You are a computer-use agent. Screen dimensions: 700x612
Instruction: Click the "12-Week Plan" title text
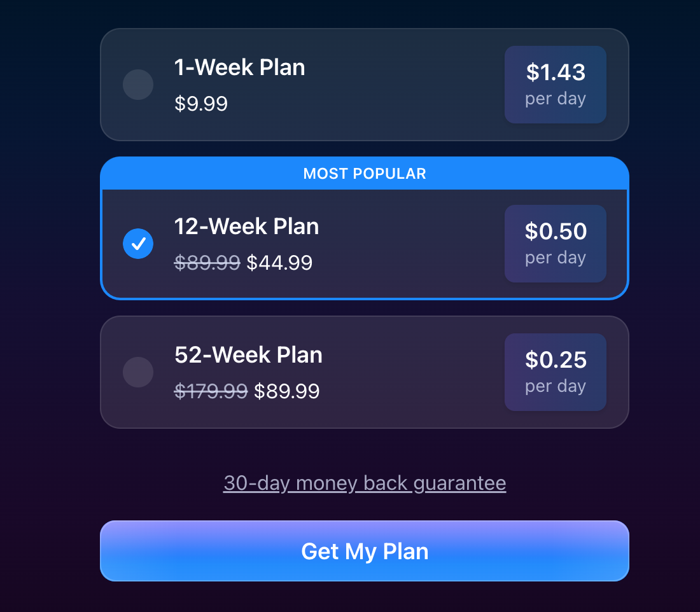point(247,226)
